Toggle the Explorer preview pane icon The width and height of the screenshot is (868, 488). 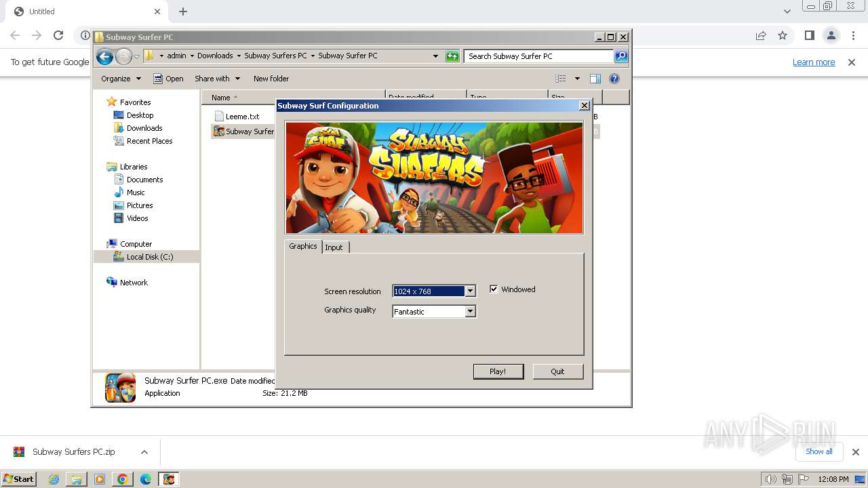(x=595, y=79)
